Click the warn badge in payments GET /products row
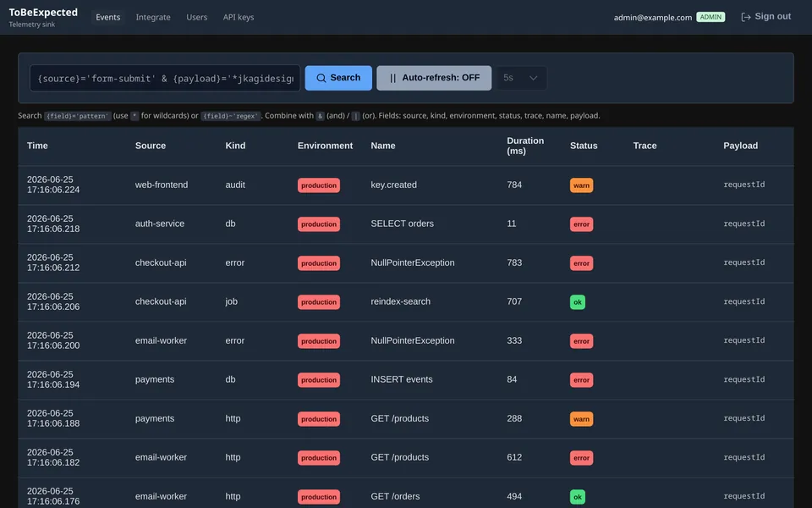This screenshot has height=508, width=812. click(x=581, y=419)
